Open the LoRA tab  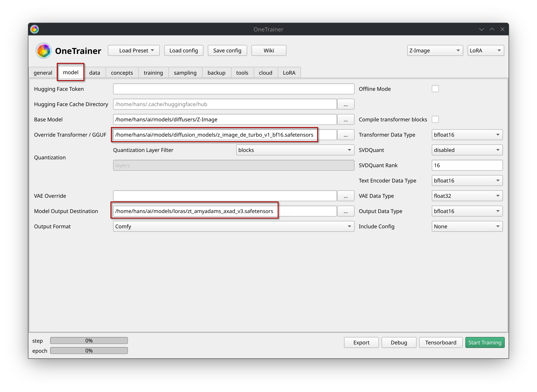[x=289, y=73]
